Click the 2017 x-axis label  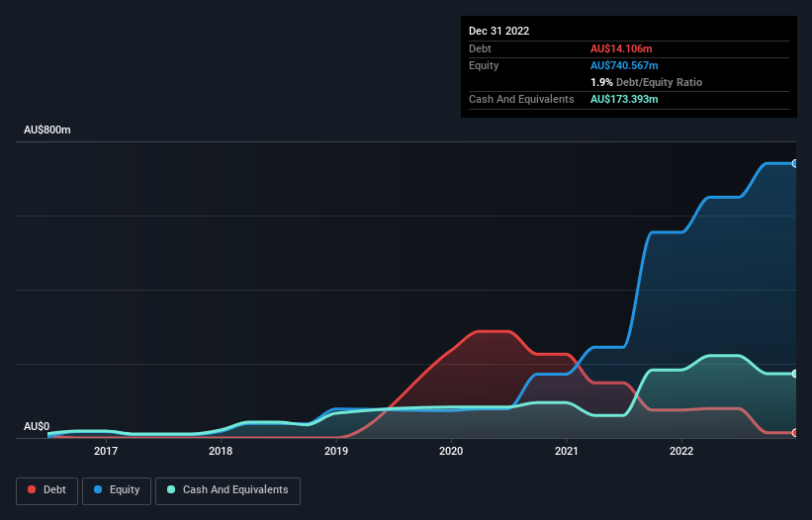(x=106, y=451)
